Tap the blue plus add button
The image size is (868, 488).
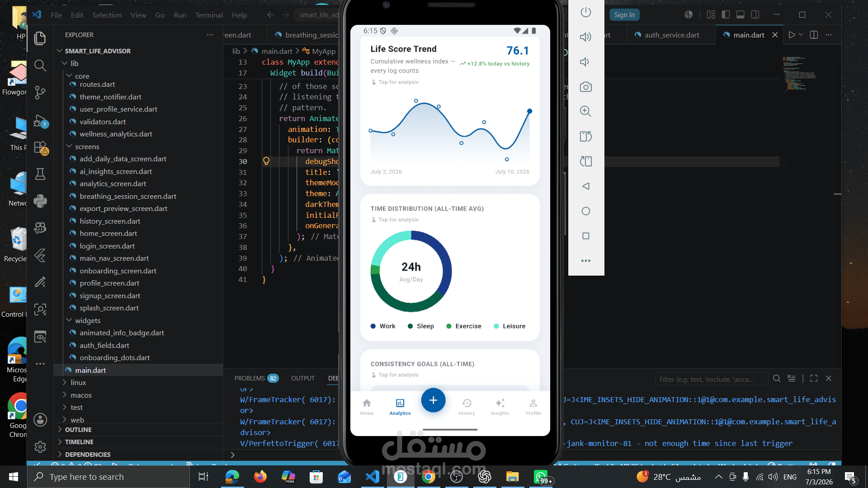[x=433, y=400]
